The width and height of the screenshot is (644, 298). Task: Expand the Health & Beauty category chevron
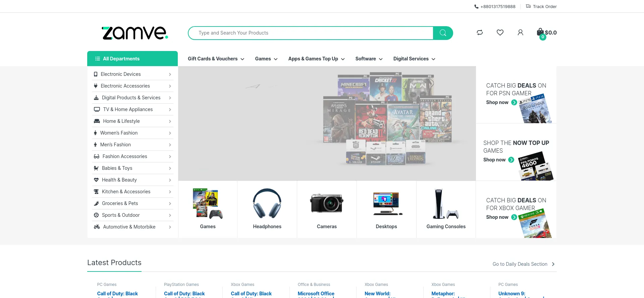point(170,180)
